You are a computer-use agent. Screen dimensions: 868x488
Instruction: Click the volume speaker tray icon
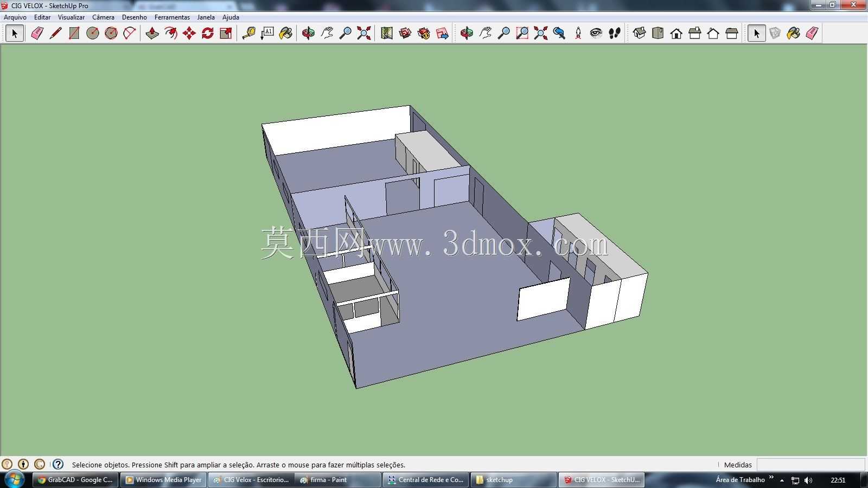pos(808,480)
